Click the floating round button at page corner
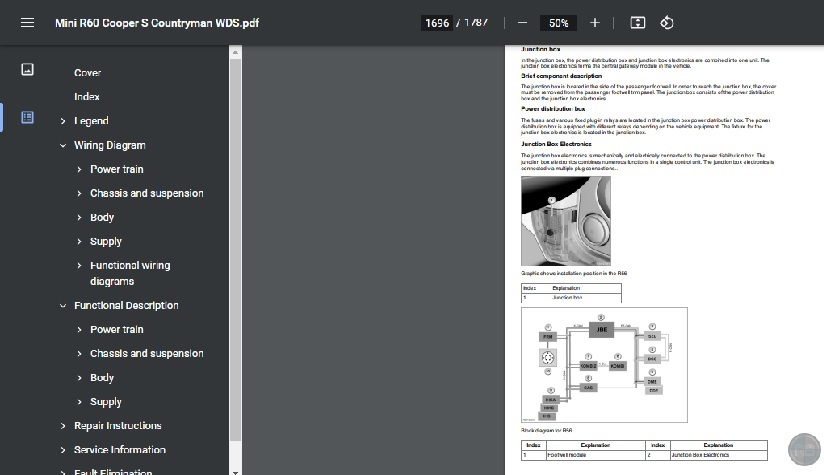 (804, 449)
